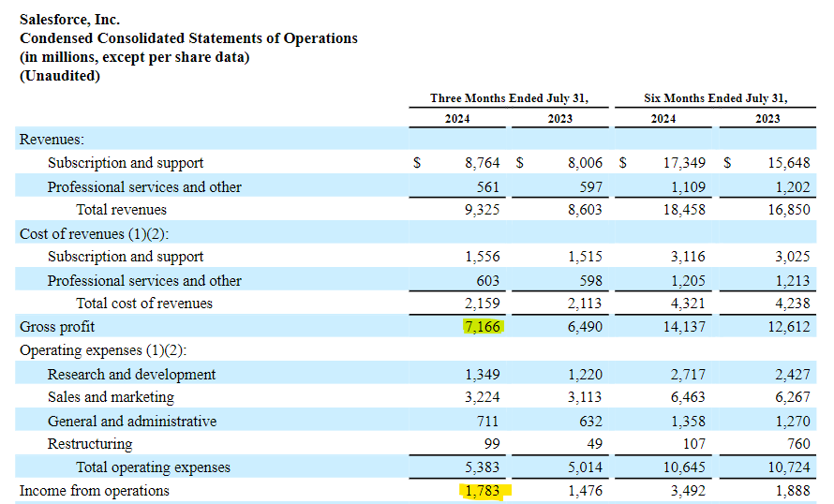
Task: Select General and administrative value 711
Action: [487, 421]
